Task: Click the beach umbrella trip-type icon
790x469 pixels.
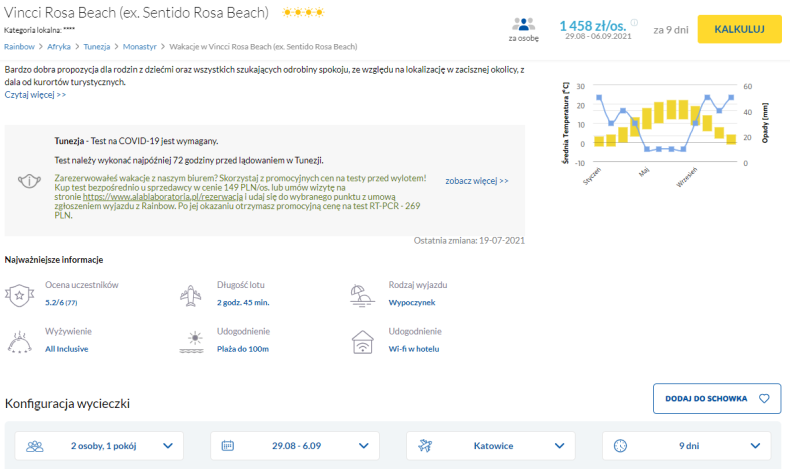Action: (x=362, y=296)
